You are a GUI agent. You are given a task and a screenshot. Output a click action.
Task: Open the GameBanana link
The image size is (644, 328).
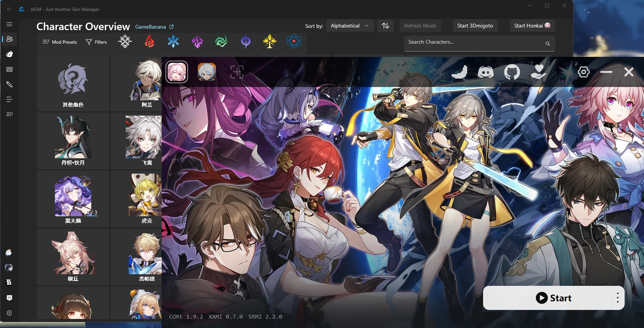pyautogui.click(x=154, y=27)
